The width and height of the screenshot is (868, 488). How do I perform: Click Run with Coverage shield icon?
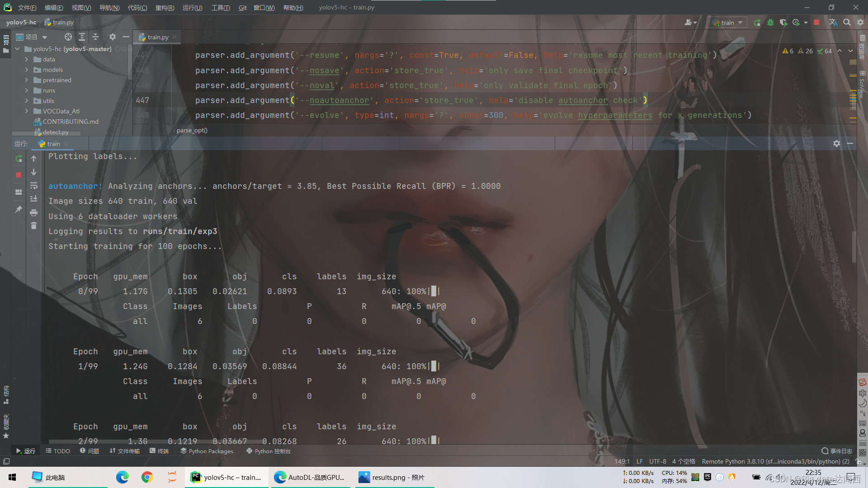[x=783, y=23]
